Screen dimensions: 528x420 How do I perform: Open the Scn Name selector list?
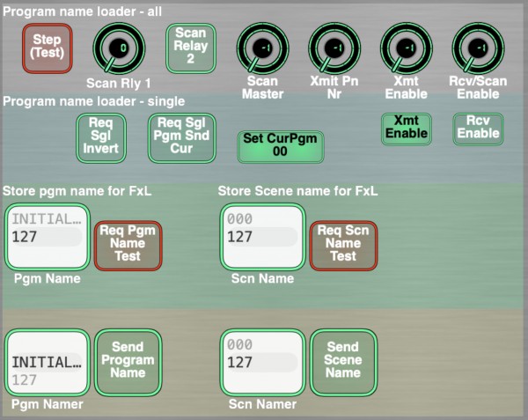pyautogui.click(x=262, y=237)
